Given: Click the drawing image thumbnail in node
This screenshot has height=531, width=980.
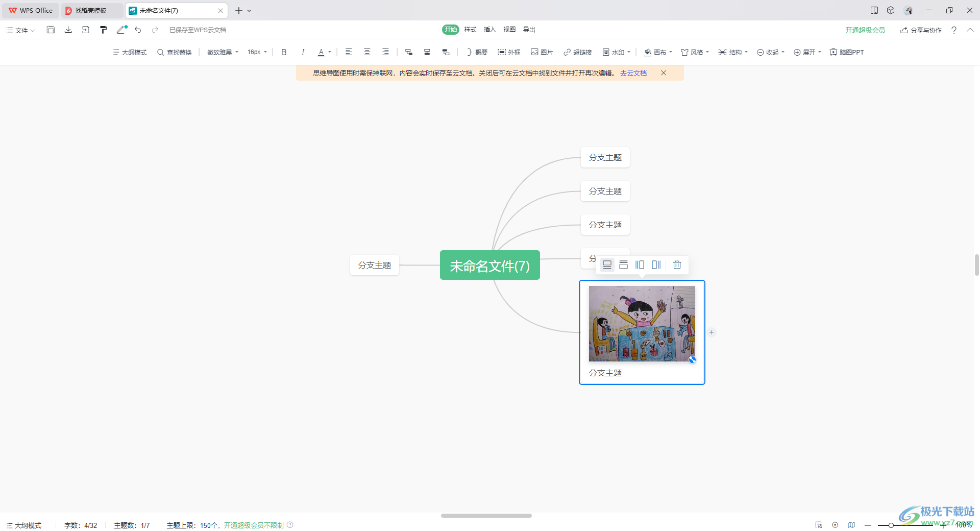Looking at the screenshot, I should 642,324.
